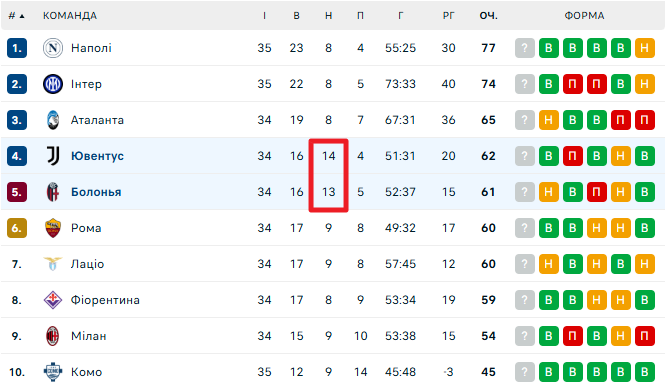Click the Lazio eagle logo
The height and width of the screenshot is (388, 669).
[x=53, y=264]
